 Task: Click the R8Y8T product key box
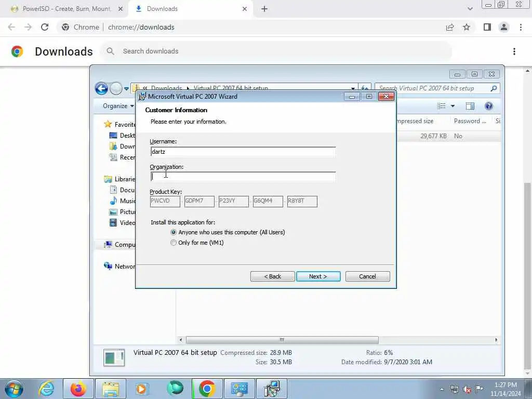coord(302,201)
